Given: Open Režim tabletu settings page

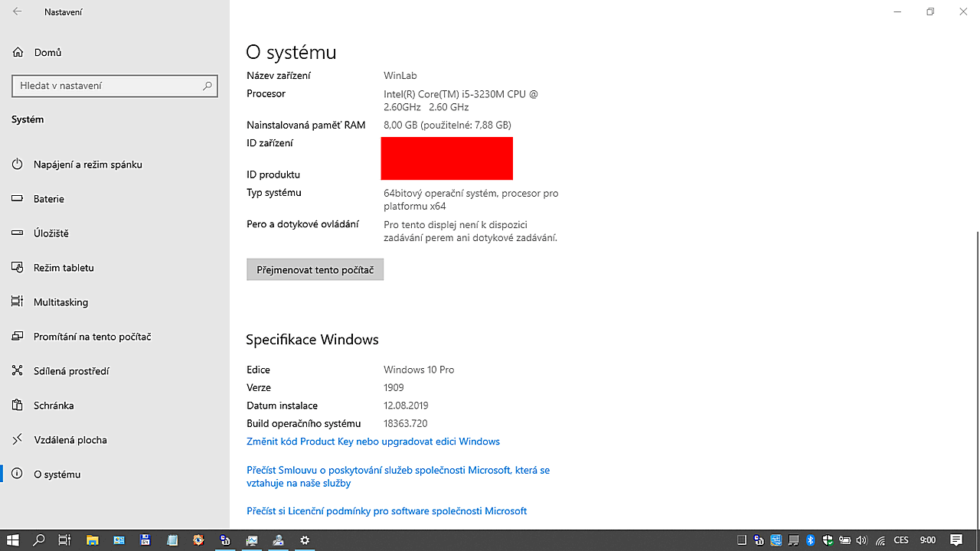Looking at the screenshot, I should tap(63, 268).
